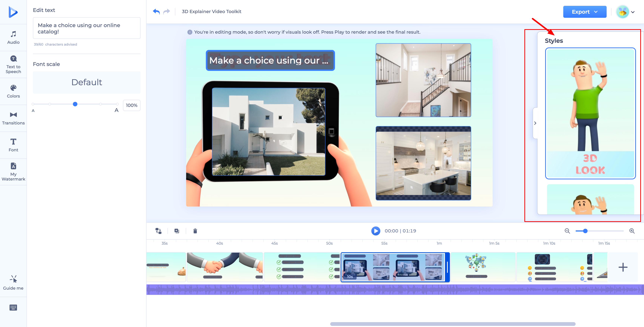The image size is (644, 327).
Task: Select the 3D LOOK style thumbnail
Action: (590, 113)
